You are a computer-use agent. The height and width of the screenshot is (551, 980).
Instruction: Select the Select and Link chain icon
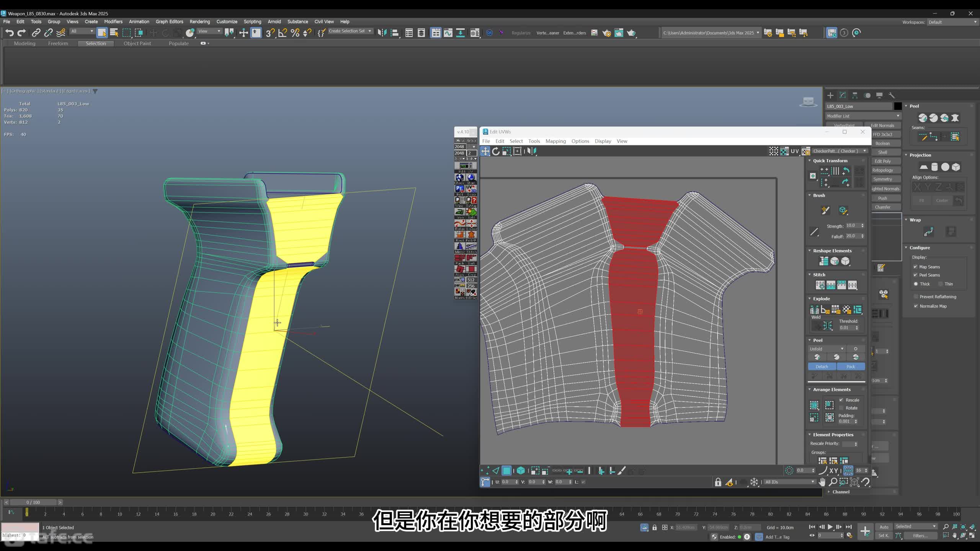(x=36, y=33)
